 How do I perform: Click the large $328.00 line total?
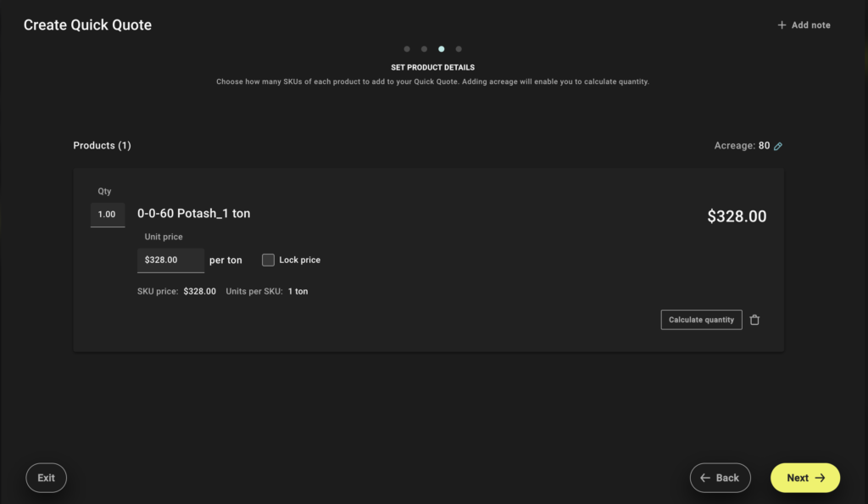(x=737, y=217)
